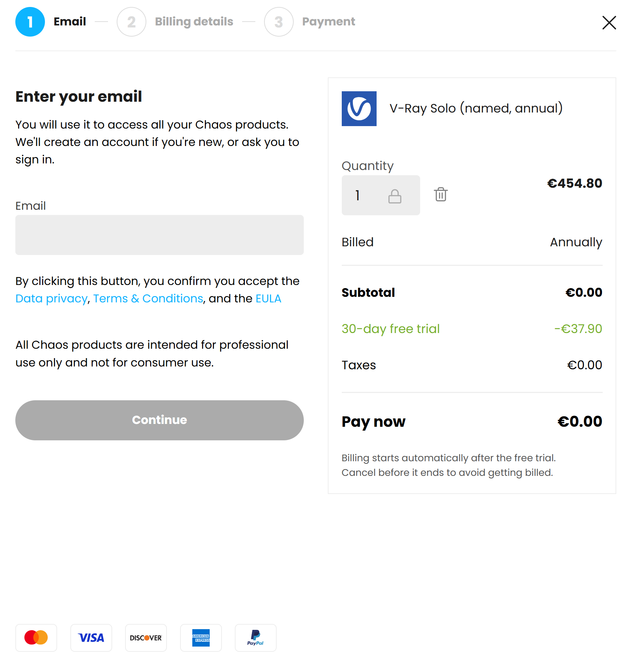Click the 30-day free trial line

pyautogui.click(x=472, y=329)
